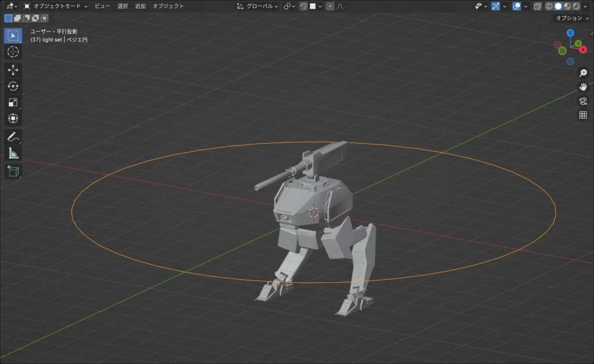
Task: Choose the Add Cube tool
Action: 13,171
